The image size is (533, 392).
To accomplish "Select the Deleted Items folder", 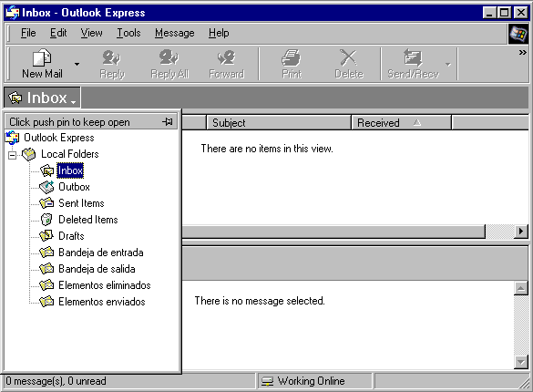I will (x=88, y=220).
